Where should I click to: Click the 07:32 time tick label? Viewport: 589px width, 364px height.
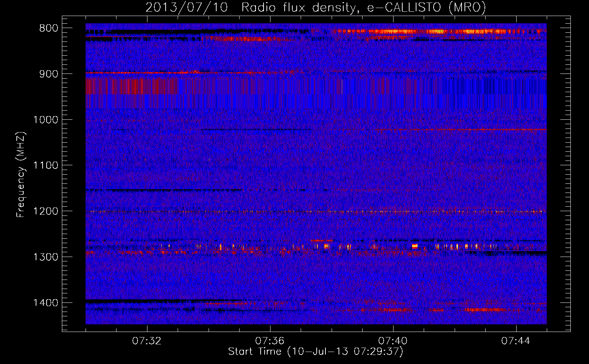[x=147, y=341]
